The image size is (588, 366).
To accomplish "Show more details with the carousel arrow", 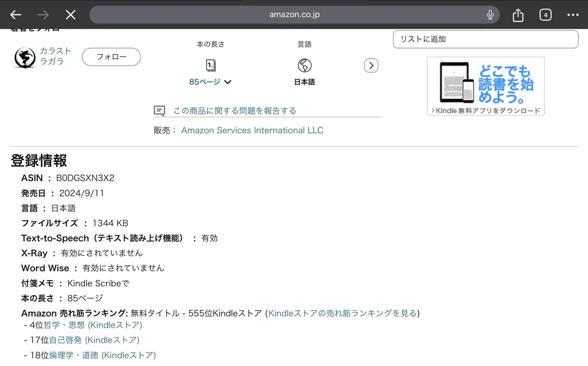I will tap(371, 65).
